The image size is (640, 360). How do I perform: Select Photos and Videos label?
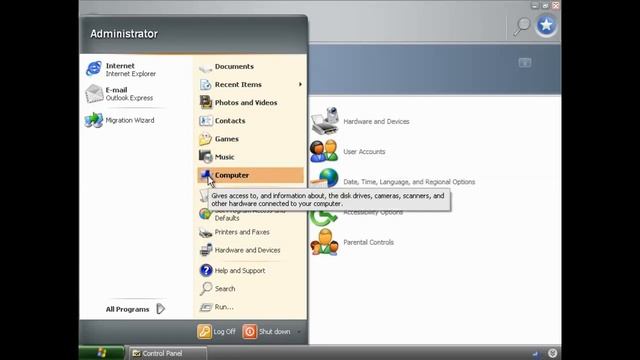[246, 103]
